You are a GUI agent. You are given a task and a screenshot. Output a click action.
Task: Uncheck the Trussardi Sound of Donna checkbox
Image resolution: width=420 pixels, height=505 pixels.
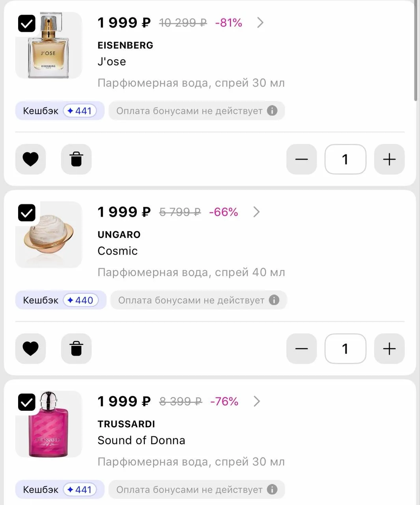tap(27, 402)
